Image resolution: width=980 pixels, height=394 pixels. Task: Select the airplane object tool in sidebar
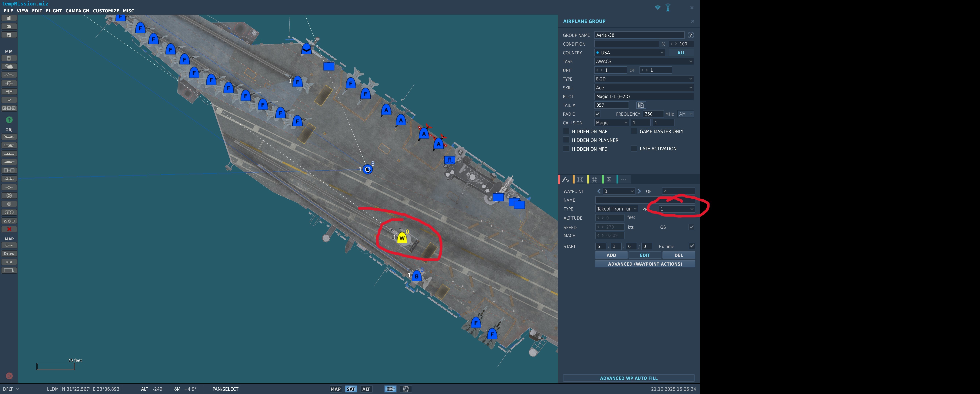(9, 137)
